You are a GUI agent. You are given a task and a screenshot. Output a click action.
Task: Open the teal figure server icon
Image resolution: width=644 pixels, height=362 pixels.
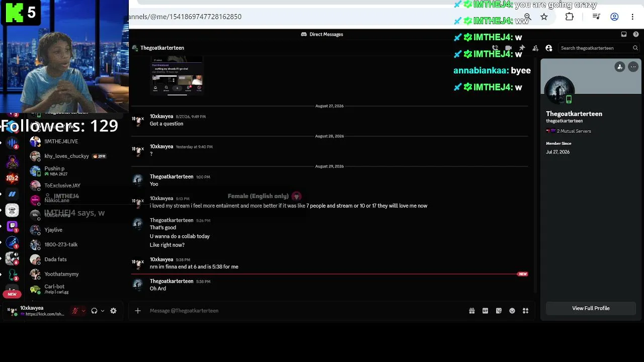(12, 275)
